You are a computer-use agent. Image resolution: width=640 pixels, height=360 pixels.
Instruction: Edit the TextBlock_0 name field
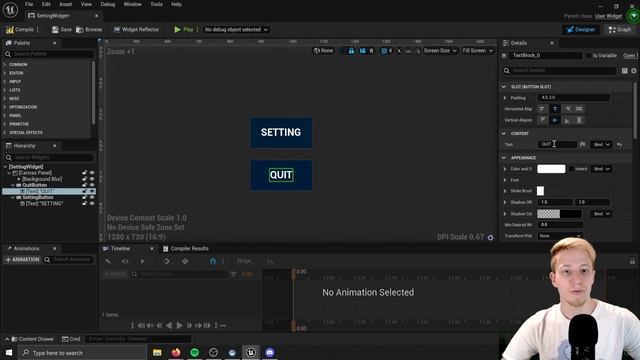coord(546,55)
